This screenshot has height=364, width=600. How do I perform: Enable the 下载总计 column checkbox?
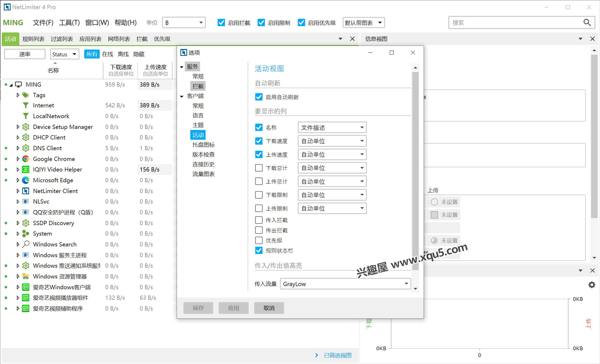pyautogui.click(x=259, y=168)
